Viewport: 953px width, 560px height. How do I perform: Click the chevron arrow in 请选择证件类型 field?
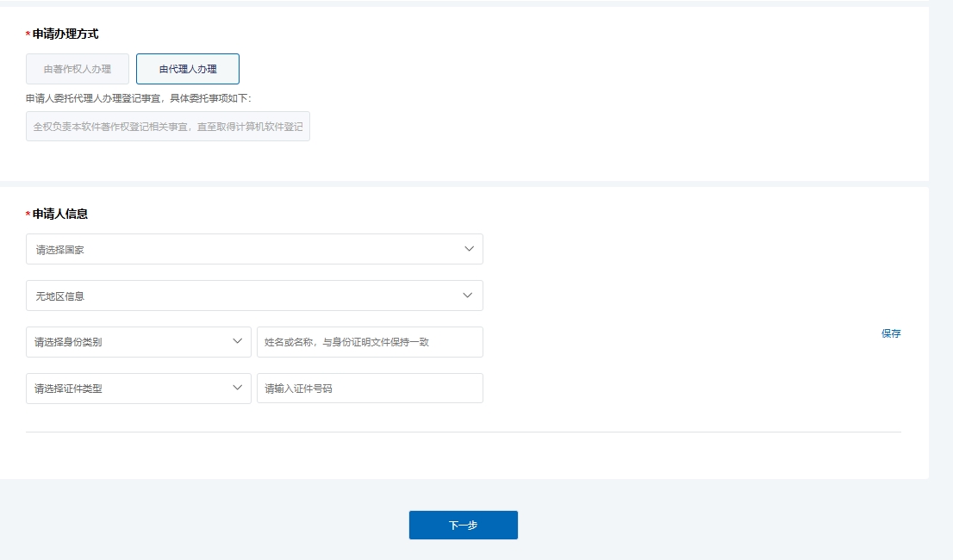pos(238,389)
